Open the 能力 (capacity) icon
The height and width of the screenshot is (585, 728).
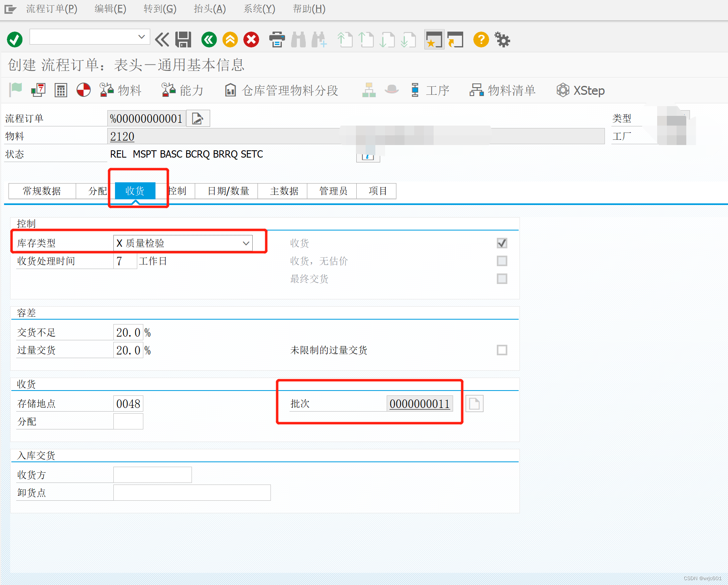pos(182,90)
